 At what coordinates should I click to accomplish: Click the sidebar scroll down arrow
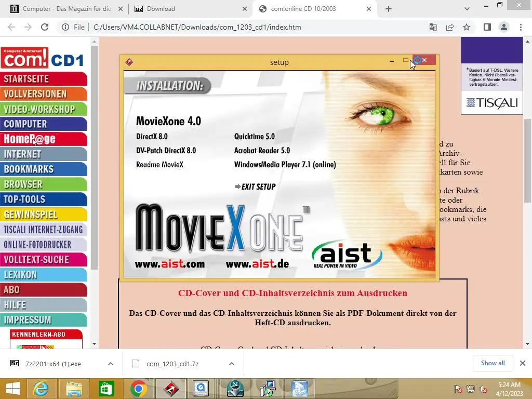click(x=95, y=344)
